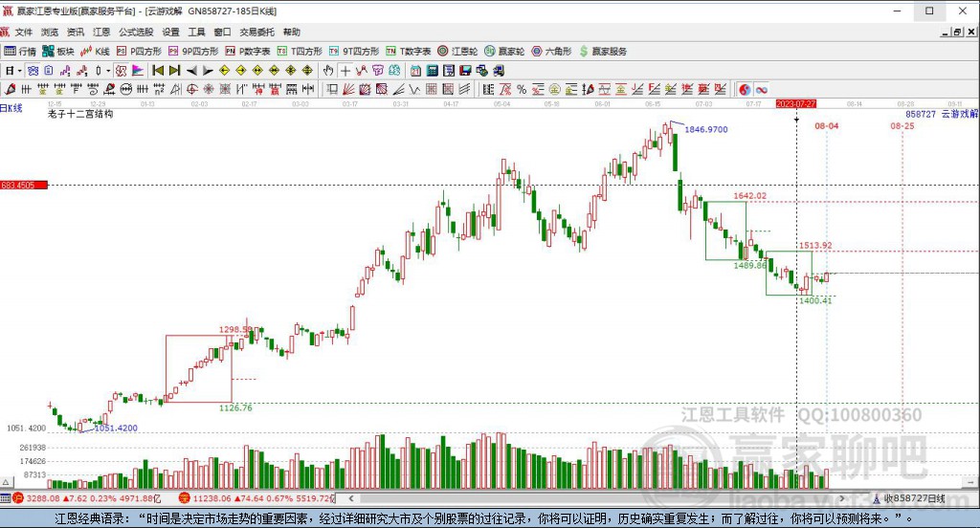Expand the candlestick style dropdown arrow

(107, 71)
